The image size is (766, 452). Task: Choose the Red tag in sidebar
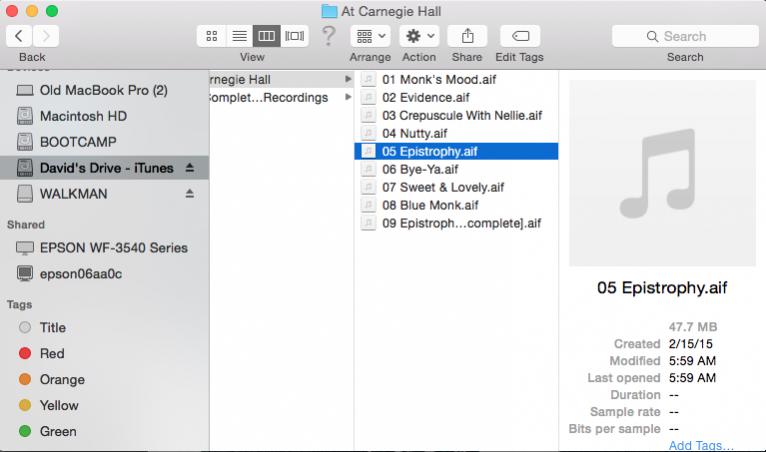coord(52,354)
